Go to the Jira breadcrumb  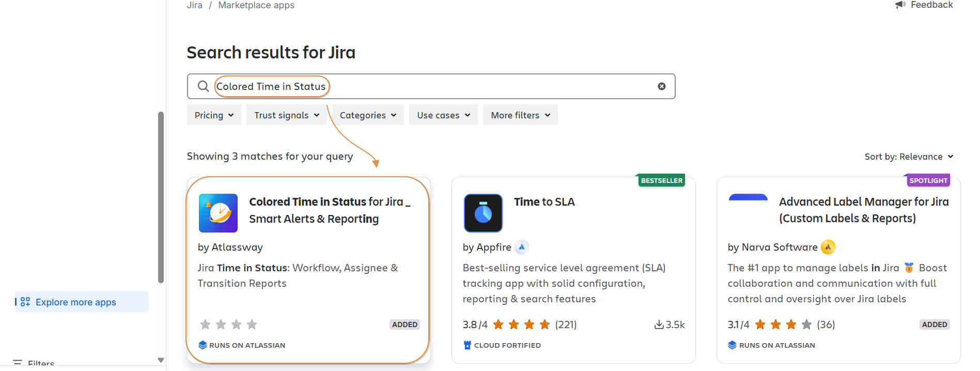coord(195,5)
